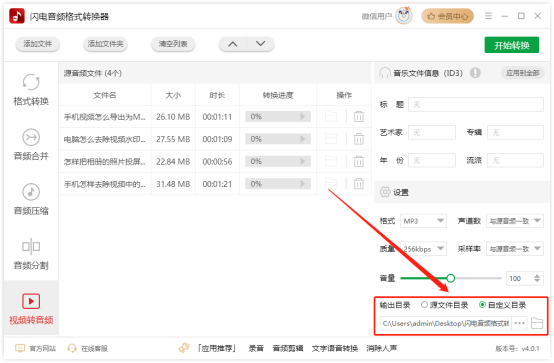Select the 视频转音频 section
Viewport: 554px width, 363px height.
point(31,309)
